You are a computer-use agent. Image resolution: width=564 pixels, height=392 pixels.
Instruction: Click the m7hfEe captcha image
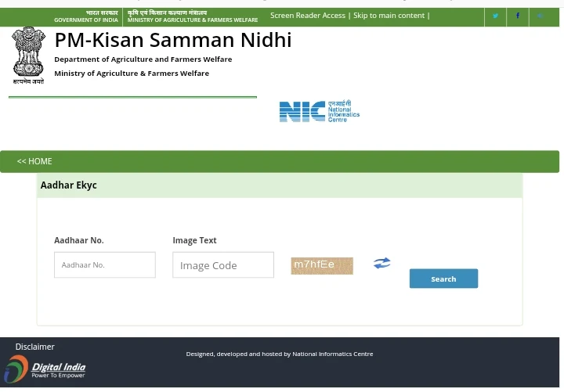point(322,265)
